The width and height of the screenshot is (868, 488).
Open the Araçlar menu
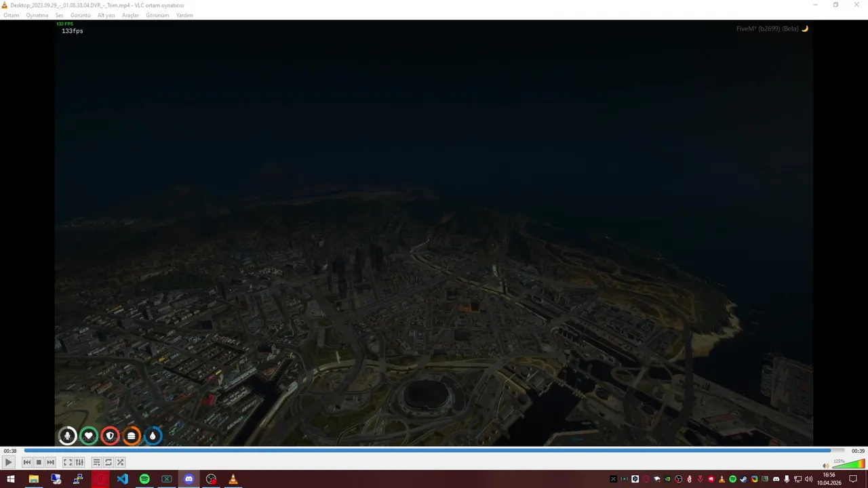130,15
